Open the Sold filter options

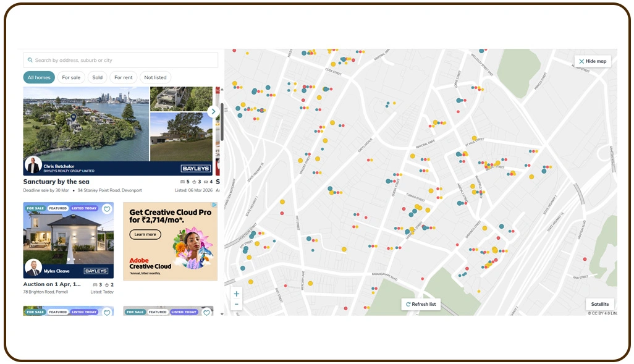97,77
